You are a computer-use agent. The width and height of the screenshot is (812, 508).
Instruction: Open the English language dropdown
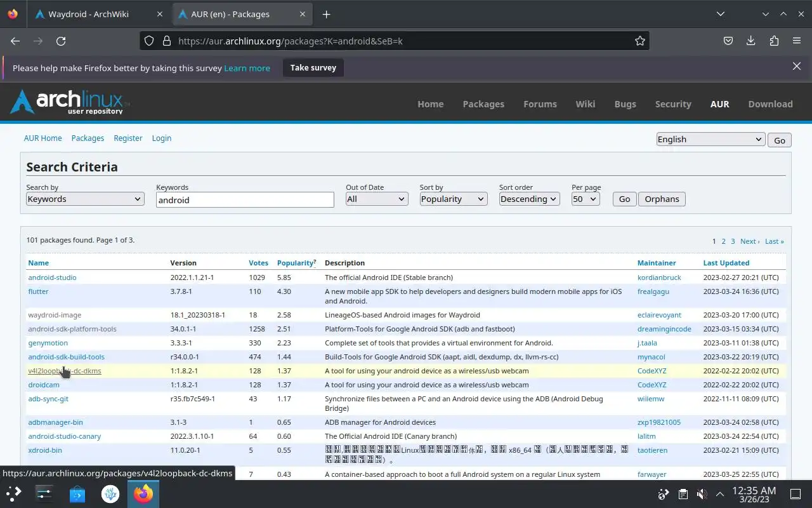pos(710,139)
